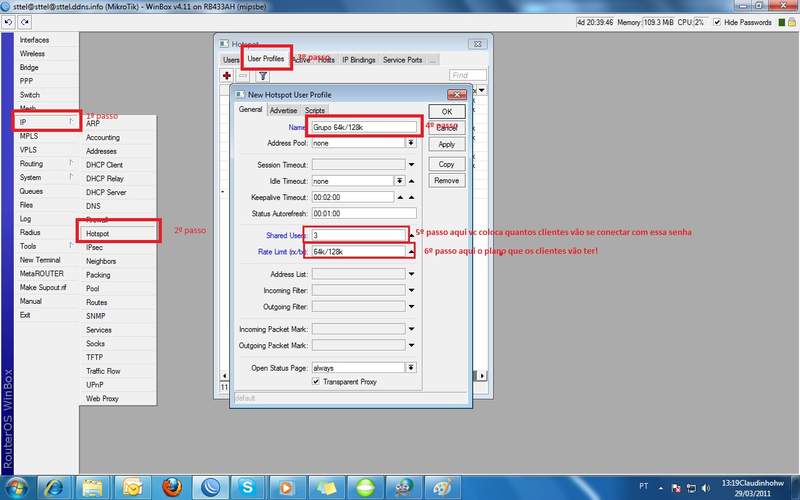Viewport: 800px width, 500px height.
Task: Click OK in New Hotspot User Profile
Action: 447,112
